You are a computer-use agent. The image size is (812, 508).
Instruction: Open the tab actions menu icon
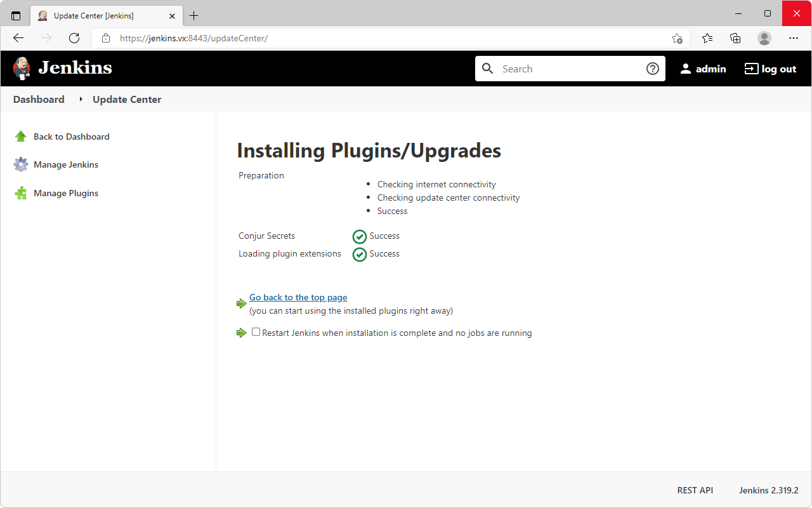[16, 16]
